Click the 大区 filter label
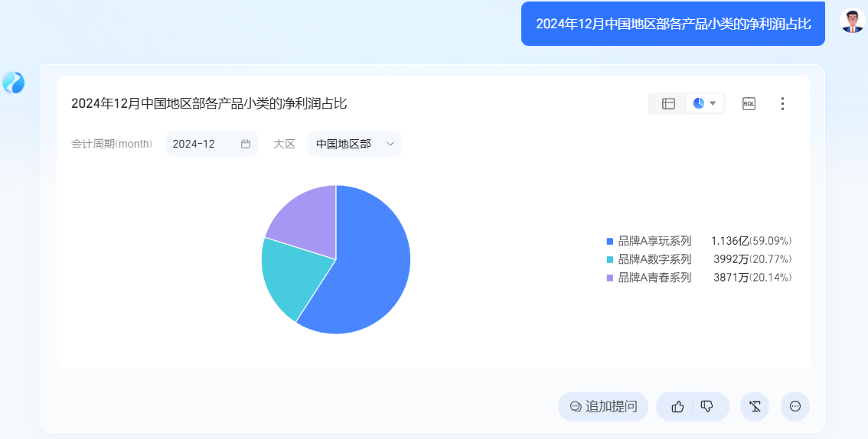This screenshot has height=439, width=868. (284, 144)
